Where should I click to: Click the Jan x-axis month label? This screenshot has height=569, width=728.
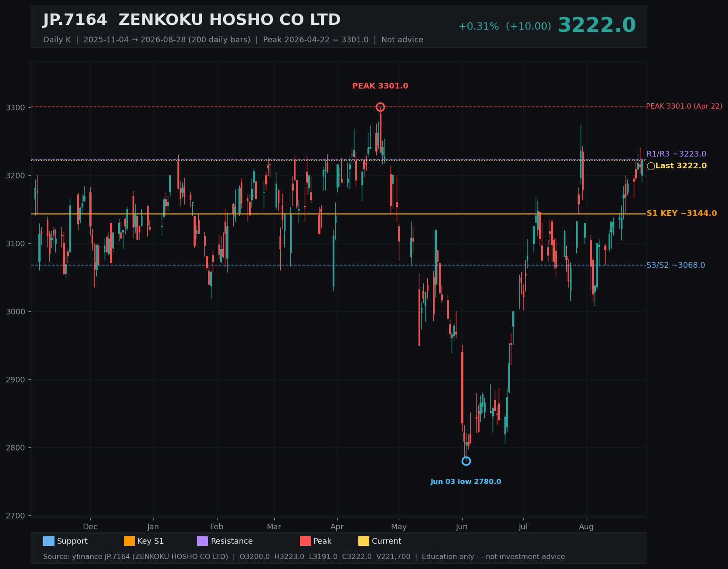coord(153,527)
